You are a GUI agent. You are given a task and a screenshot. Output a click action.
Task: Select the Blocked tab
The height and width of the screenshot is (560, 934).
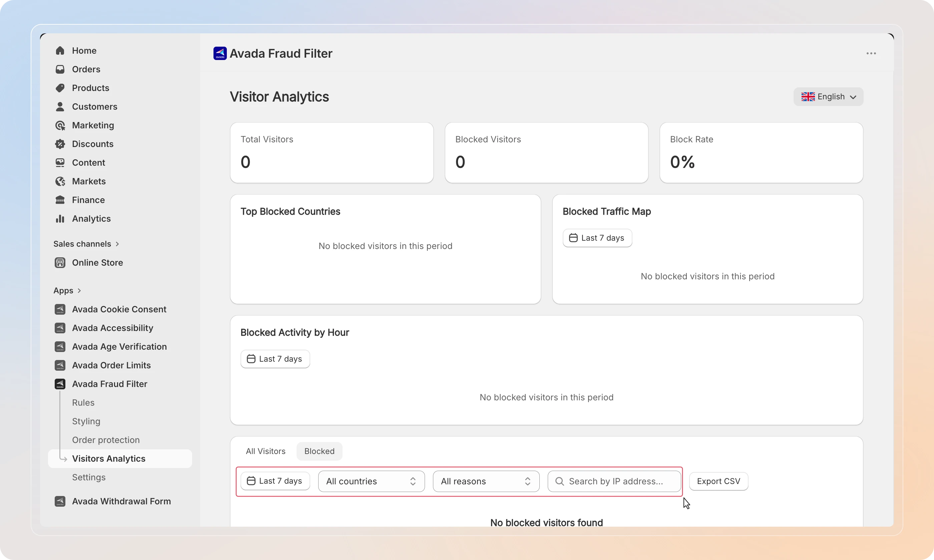pyautogui.click(x=319, y=451)
